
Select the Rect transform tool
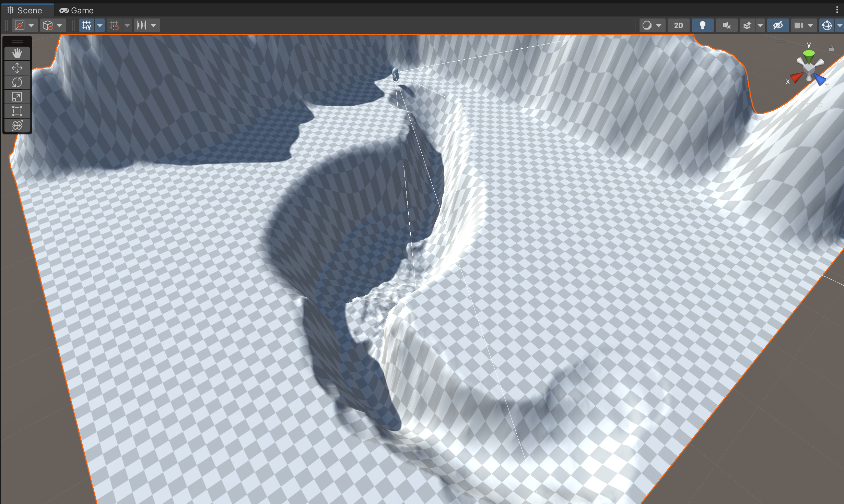(17, 111)
